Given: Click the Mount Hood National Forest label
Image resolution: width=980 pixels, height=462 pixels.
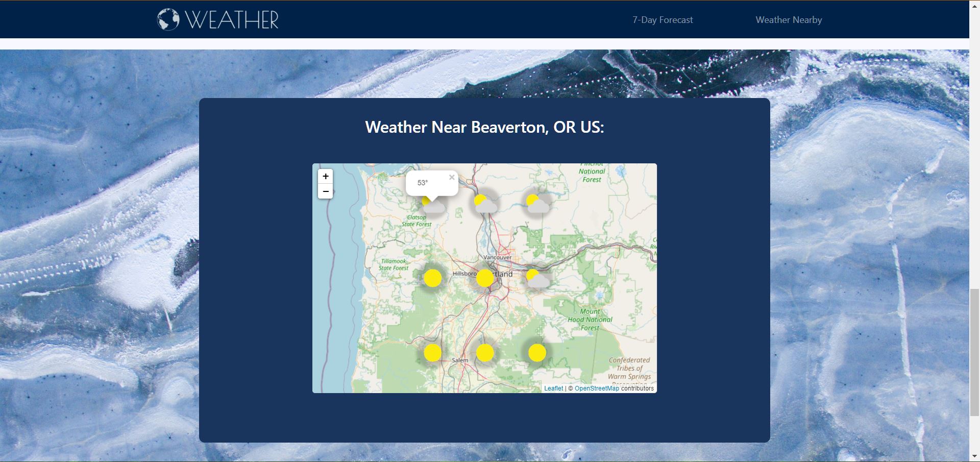Looking at the screenshot, I should (x=590, y=320).
